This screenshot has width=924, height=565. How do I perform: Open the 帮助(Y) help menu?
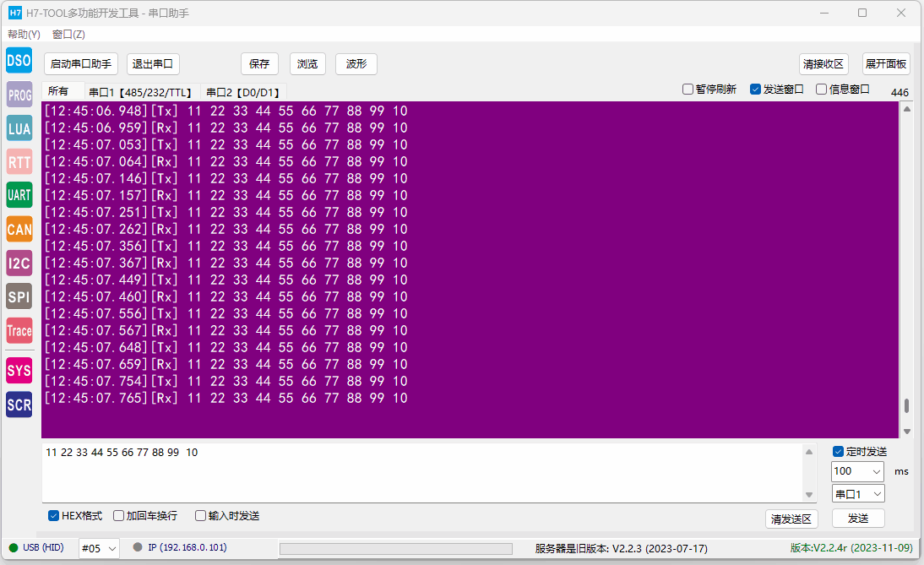(24, 34)
